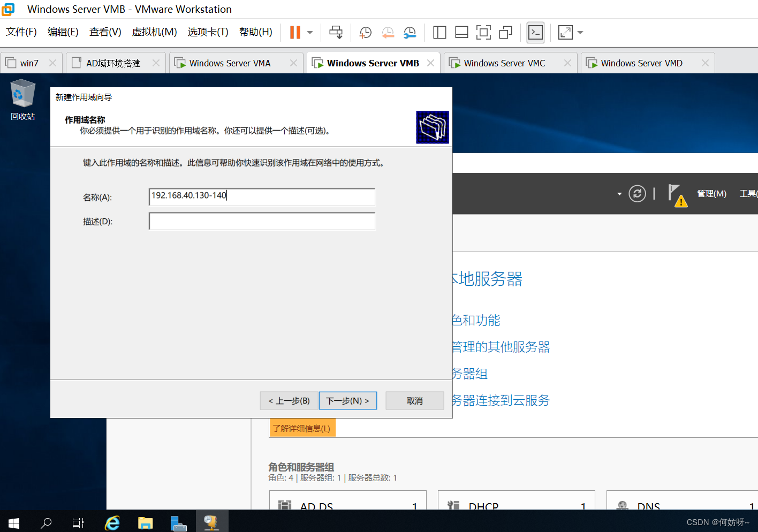
Task: Click the active DHCP console taskbar icon
Action: pyautogui.click(x=212, y=522)
